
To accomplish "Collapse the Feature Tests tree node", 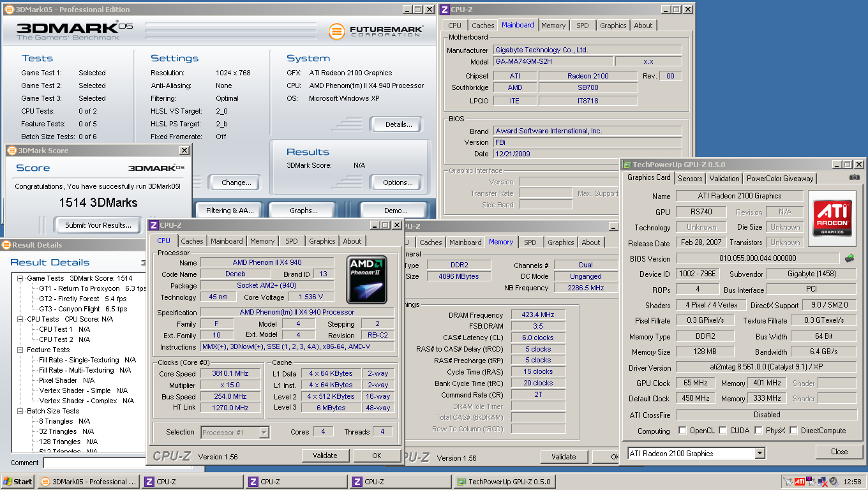I will click(x=20, y=350).
